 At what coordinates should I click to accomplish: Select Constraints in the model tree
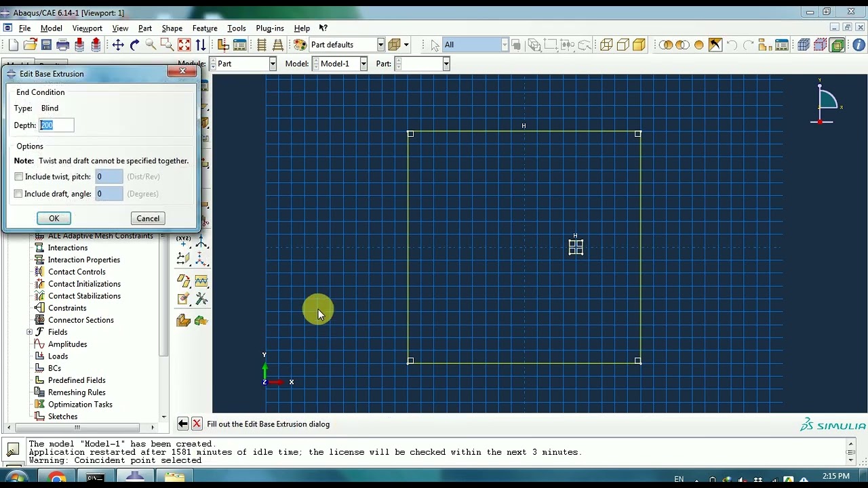(x=67, y=308)
